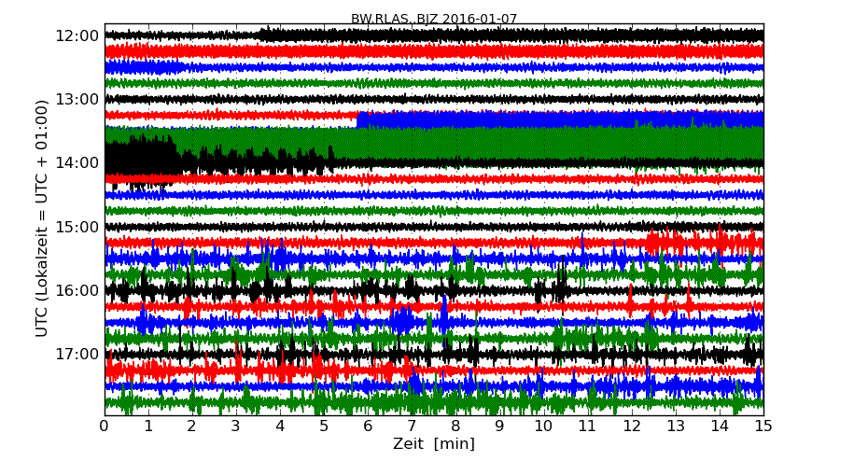Select the 17:00 tick label on the time axis
The width and height of the screenshot is (868, 461).
[77, 354]
